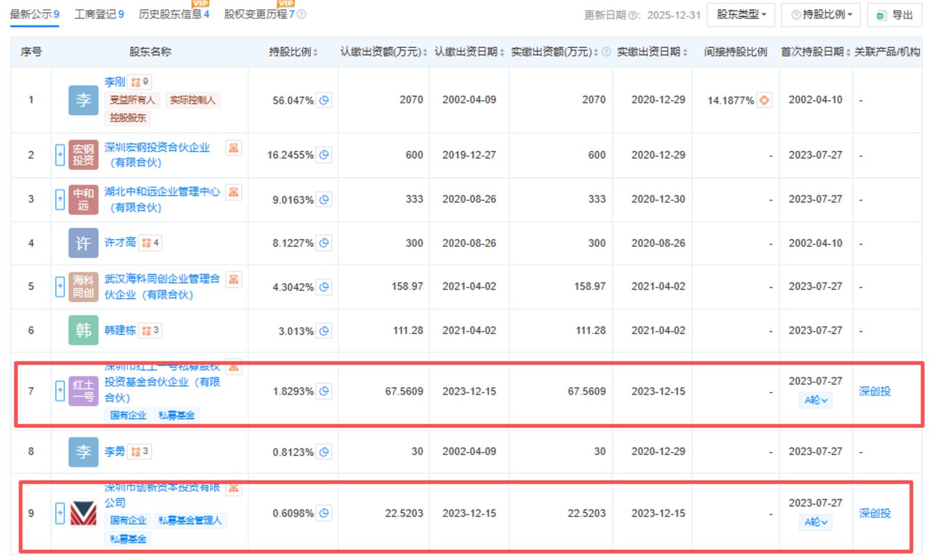Open pie chart icon beside 9.0163% share
The height and width of the screenshot is (560, 933).
tap(324, 200)
